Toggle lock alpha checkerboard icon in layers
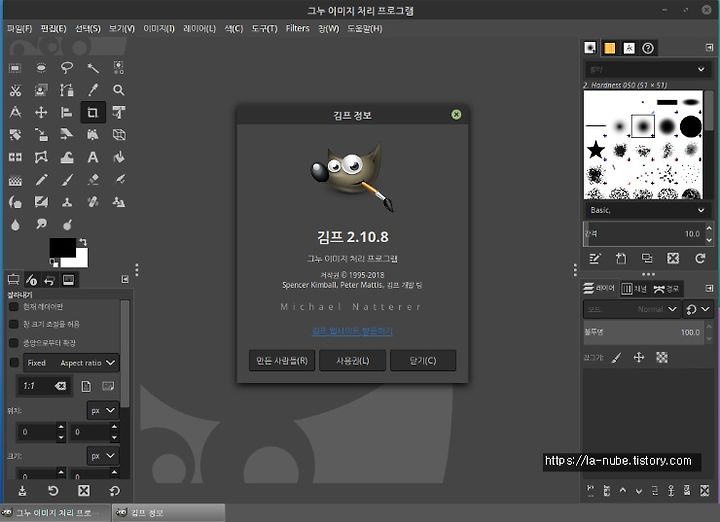The width and height of the screenshot is (720, 522). (662, 357)
